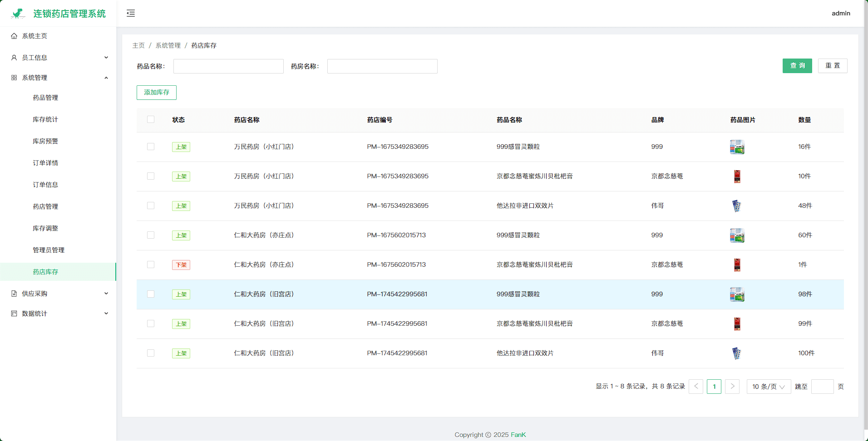Click the green 查询 button
The width and height of the screenshot is (868, 441).
coord(797,66)
